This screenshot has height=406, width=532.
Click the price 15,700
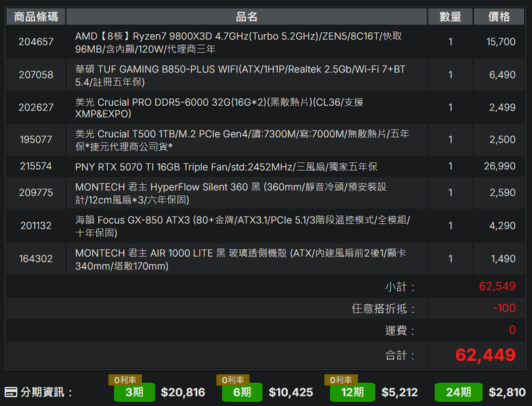tap(501, 42)
